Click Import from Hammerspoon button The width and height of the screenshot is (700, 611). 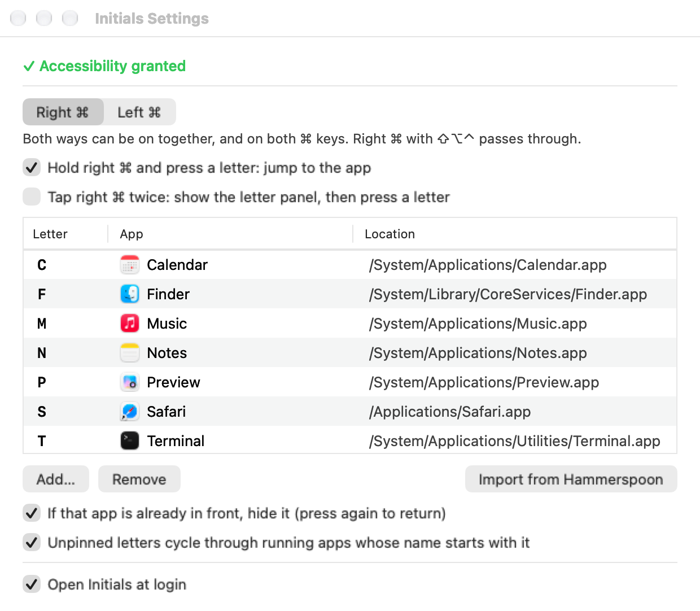[571, 479]
